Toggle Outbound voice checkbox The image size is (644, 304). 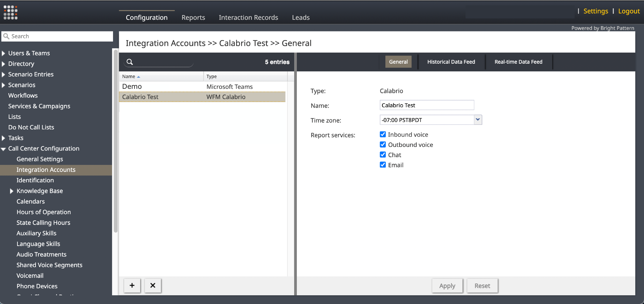tap(383, 144)
